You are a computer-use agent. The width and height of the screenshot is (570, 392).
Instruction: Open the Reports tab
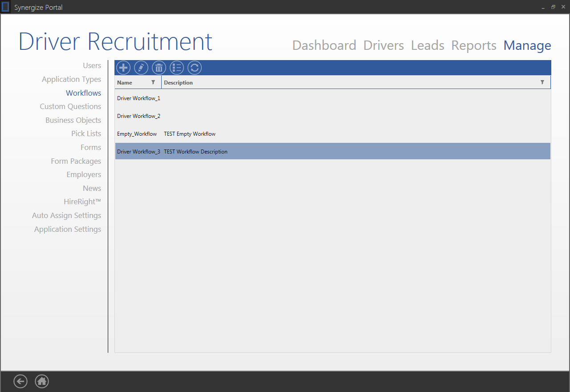click(474, 45)
